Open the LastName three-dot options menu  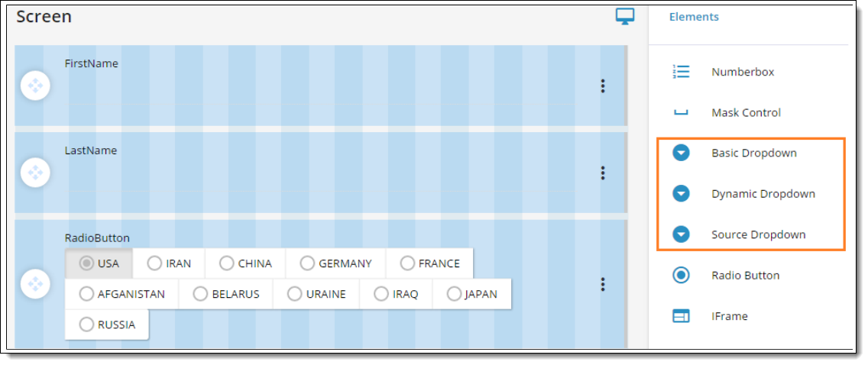tap(603, 173)
